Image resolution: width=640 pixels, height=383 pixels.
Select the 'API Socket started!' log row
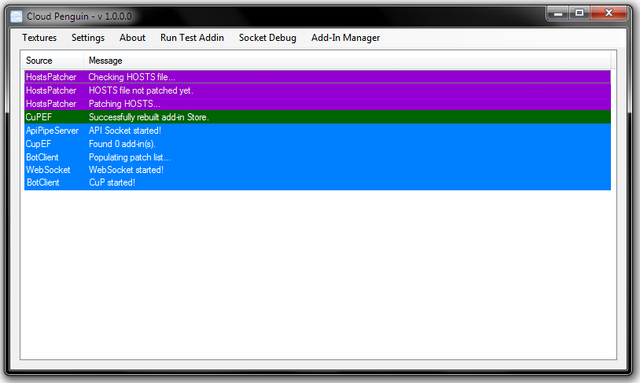[318, 130]
